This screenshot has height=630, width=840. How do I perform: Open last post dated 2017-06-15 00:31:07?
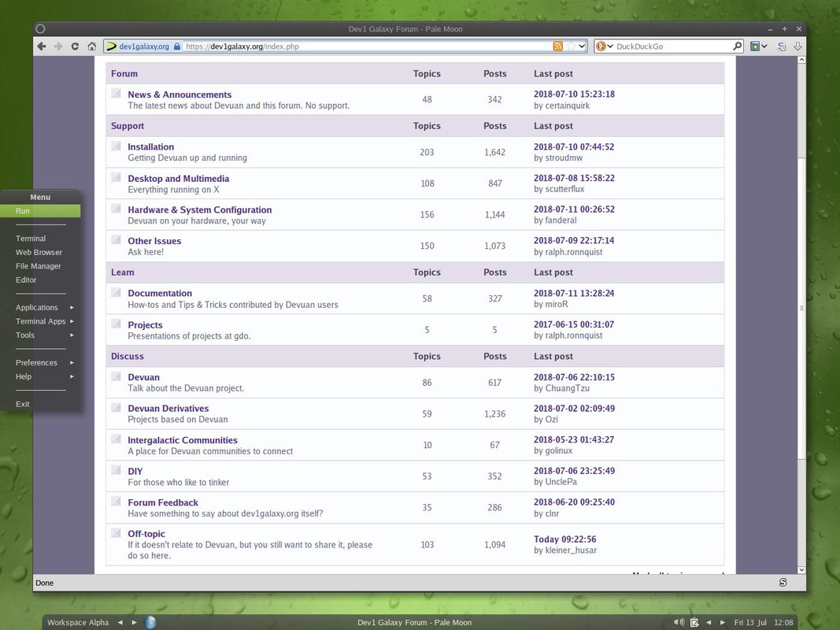[574, 324]
